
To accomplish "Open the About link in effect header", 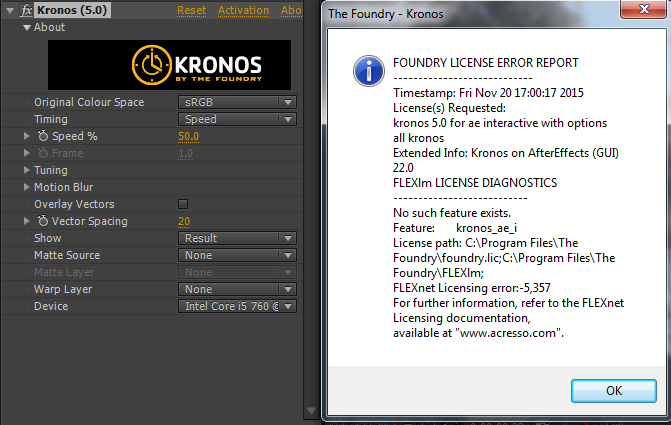I will pos(291,10).
